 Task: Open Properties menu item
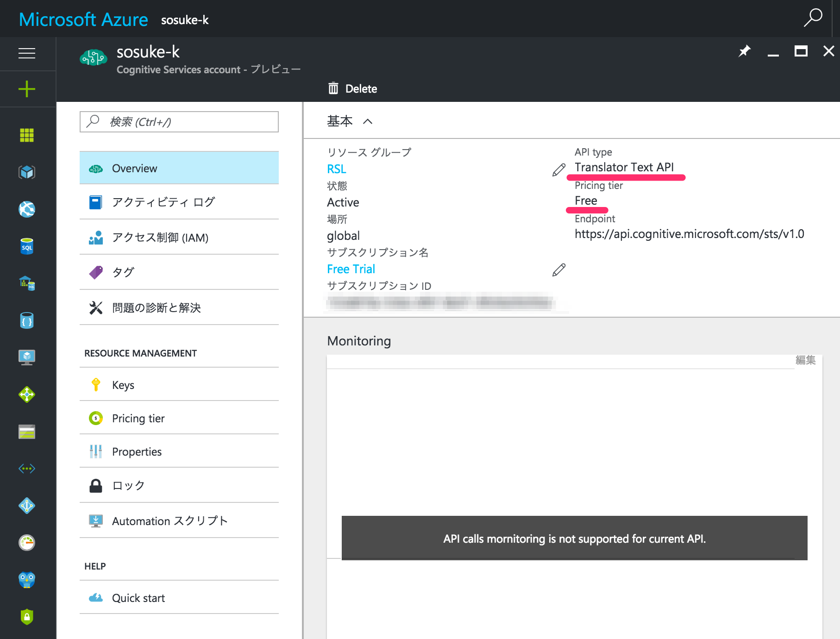(x=179, y=451)
